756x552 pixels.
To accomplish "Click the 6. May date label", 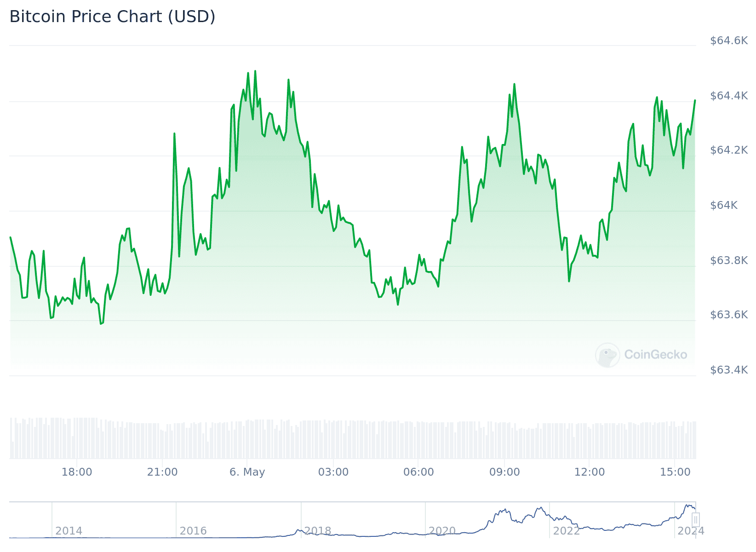I will (247, 472).
